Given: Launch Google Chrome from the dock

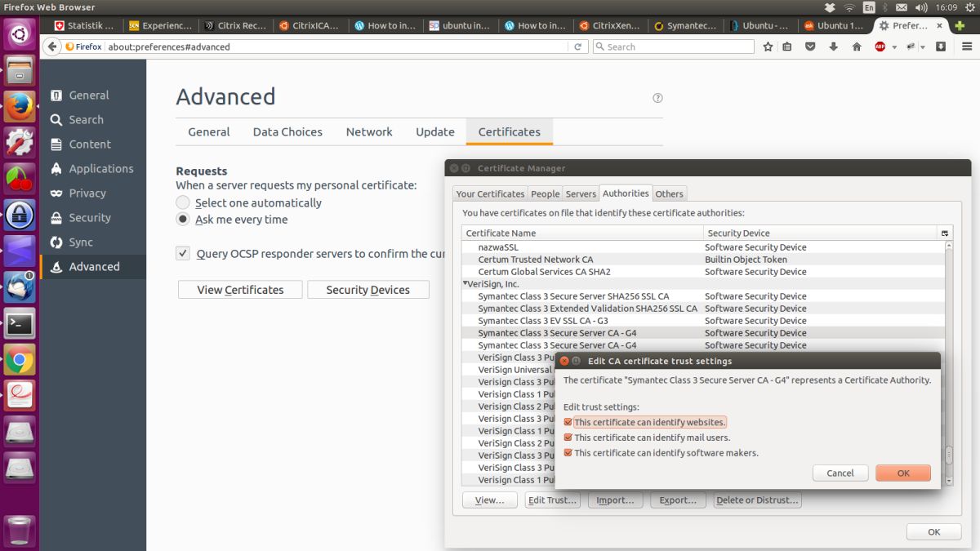Looking at the screenshot, I should tap(20, 360).
